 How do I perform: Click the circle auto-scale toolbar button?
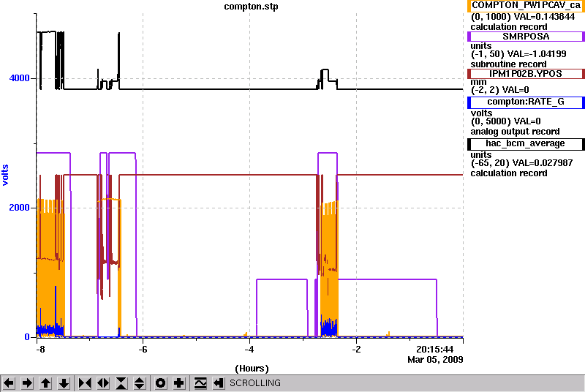click(x=160, y=383)
